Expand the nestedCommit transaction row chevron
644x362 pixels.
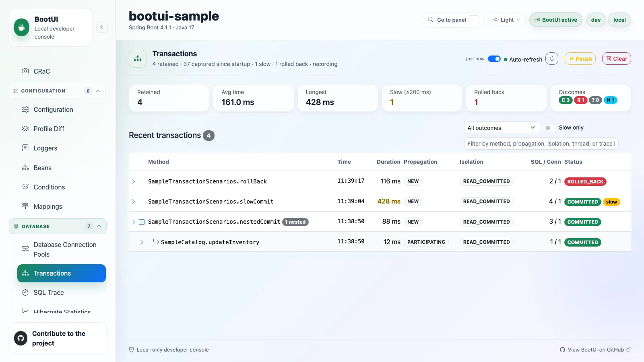tap(134, 222)
